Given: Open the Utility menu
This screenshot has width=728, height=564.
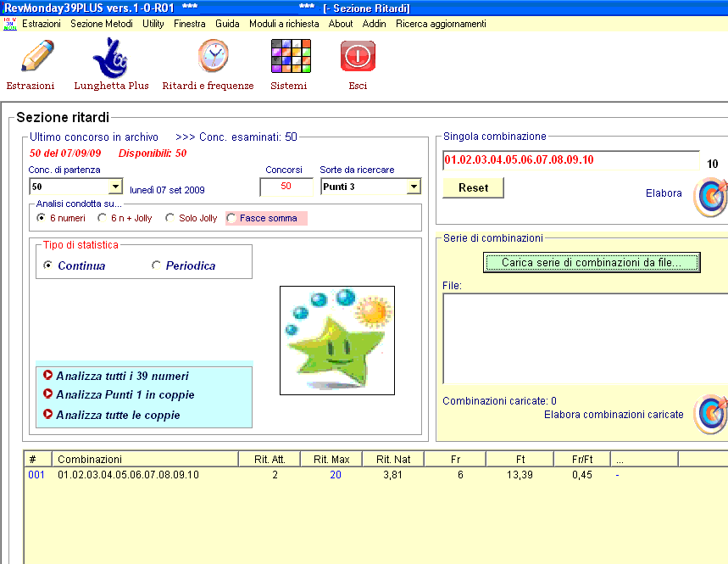Looking at the screenshot, I should pyautogui.click(x=153, y=24).
